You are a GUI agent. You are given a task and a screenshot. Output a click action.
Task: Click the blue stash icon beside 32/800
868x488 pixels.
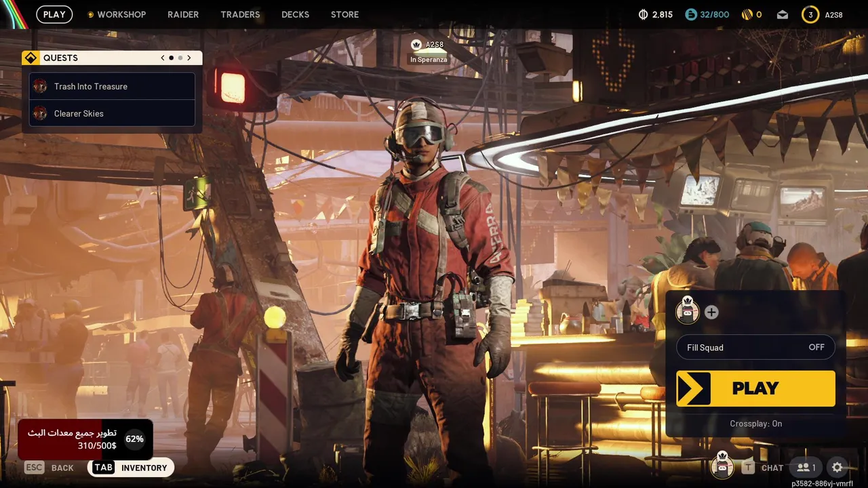click(x=690, y=14)
